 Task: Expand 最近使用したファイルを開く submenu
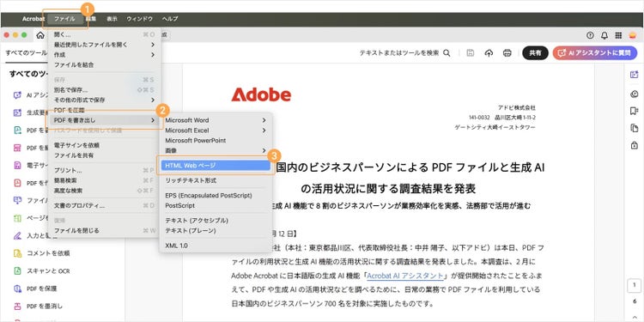click(104, 45)
